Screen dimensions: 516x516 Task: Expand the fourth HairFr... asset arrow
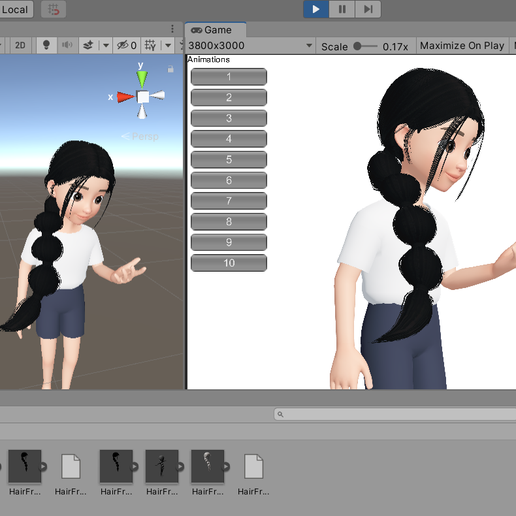click(180, 467)
